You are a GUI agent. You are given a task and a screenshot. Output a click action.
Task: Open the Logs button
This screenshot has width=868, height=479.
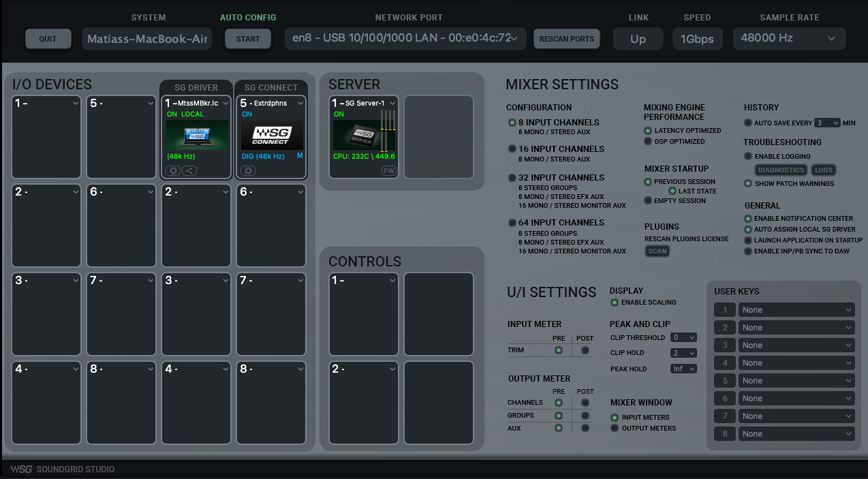click(x=823, y=170)
